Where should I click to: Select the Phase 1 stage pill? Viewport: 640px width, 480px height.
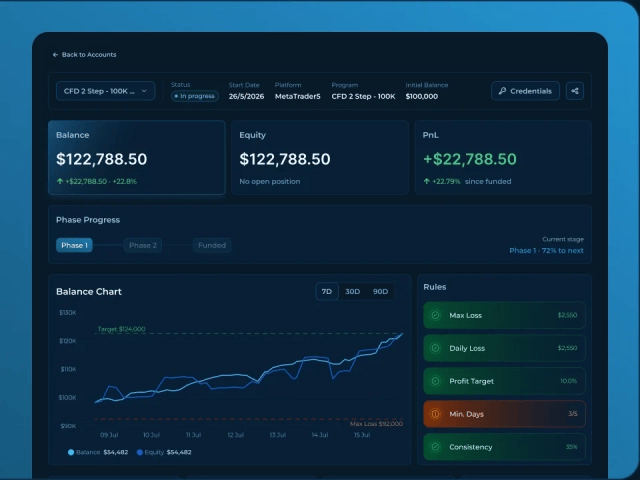(x=74, y=245)
